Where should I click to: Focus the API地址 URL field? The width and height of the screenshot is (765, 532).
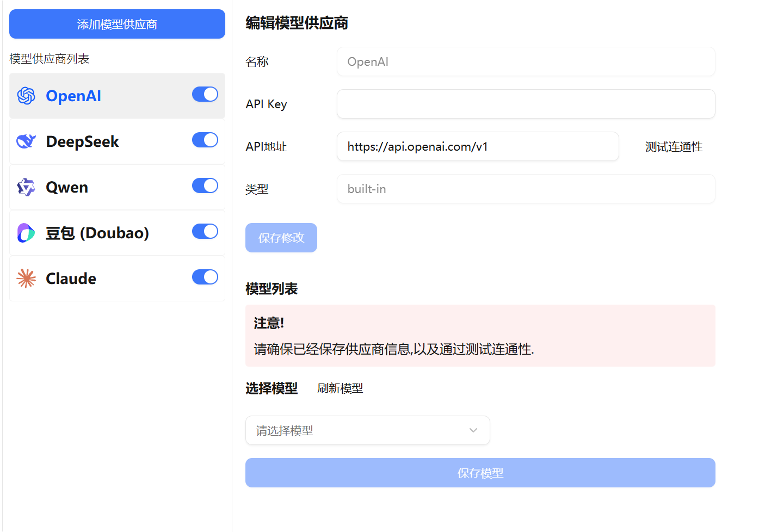coord(477,146)
